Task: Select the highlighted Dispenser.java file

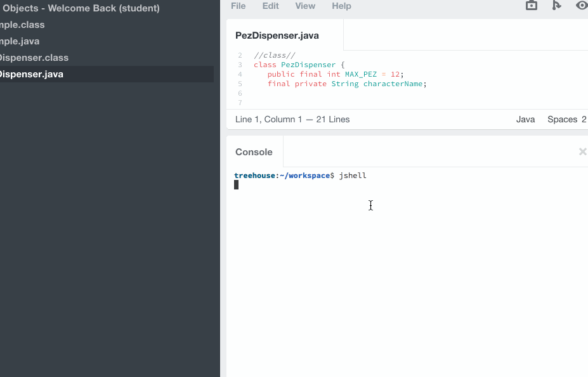Action: pos(31,73)
